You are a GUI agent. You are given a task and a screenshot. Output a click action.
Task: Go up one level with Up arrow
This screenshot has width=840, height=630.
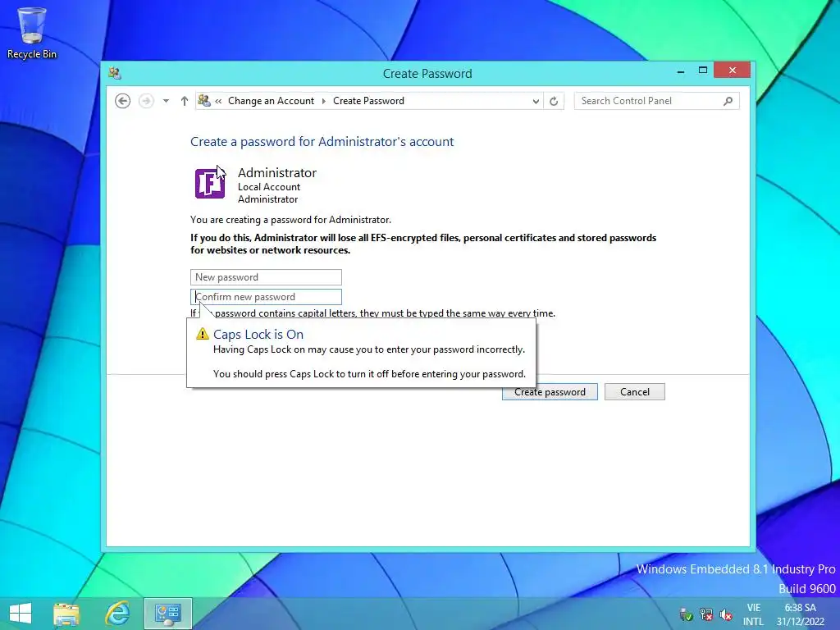pyautogui.click(x=185, y=101)
